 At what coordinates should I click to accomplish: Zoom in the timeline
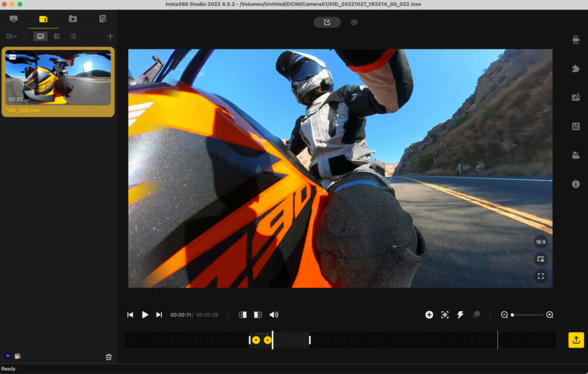coord(549,315)
